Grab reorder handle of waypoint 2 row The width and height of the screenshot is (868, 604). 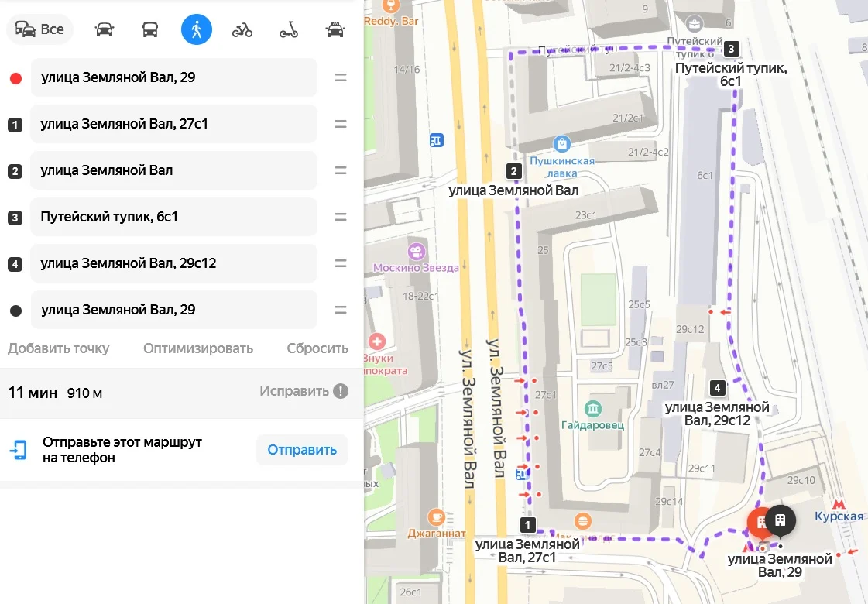[341, 170]
